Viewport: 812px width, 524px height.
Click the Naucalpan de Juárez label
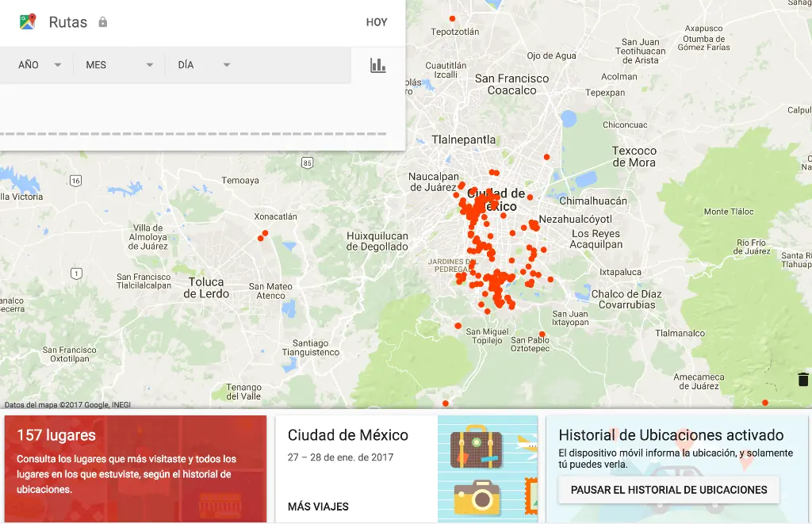tap(434, 182)
